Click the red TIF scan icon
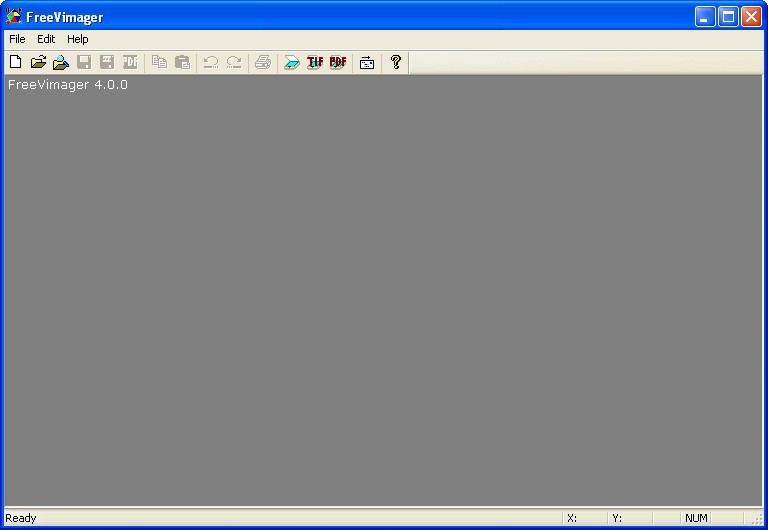The height and width of the screenshot is (530, 768). (315, 62)
